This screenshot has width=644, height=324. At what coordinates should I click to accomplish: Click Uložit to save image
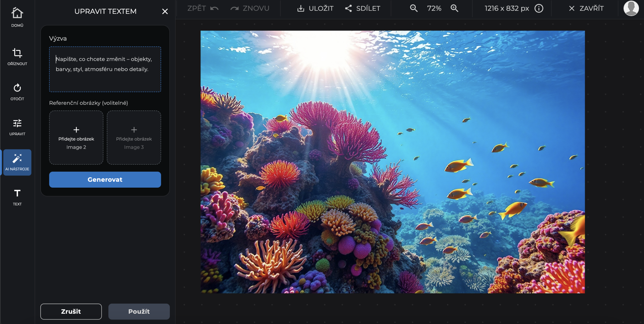[x=315, y=8]
